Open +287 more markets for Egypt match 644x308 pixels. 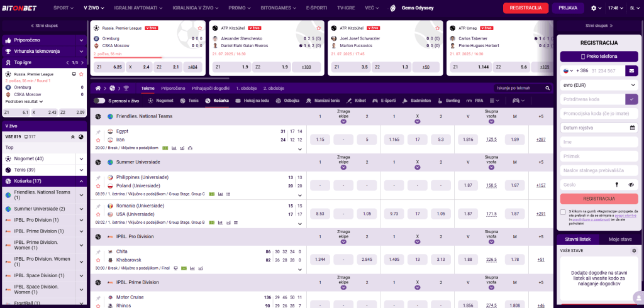541,140
